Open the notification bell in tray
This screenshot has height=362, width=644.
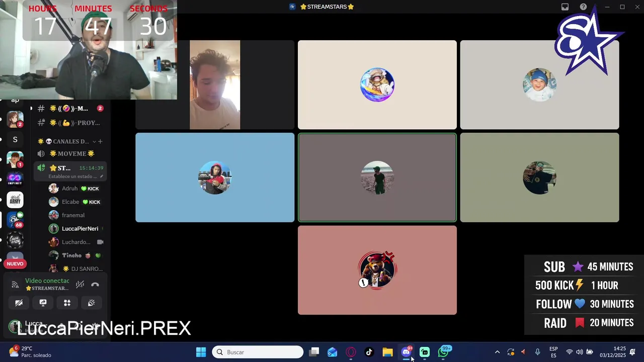pos(633,352)
